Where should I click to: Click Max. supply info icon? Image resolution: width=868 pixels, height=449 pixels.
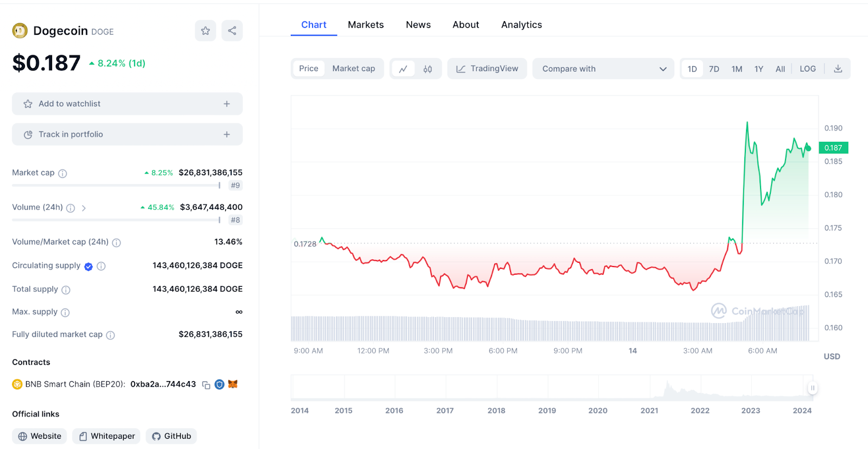(65, 313)
